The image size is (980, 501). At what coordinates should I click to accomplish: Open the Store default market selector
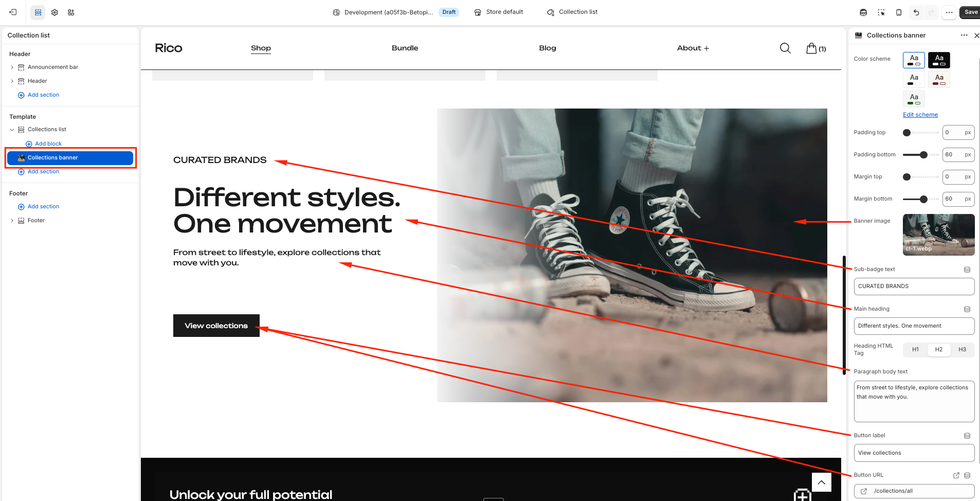point(498,12)
